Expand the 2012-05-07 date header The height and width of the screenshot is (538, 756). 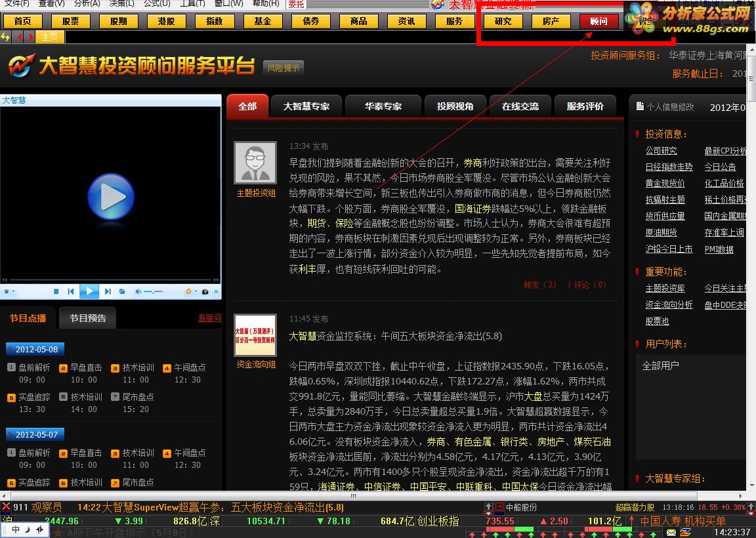[35, 434]
